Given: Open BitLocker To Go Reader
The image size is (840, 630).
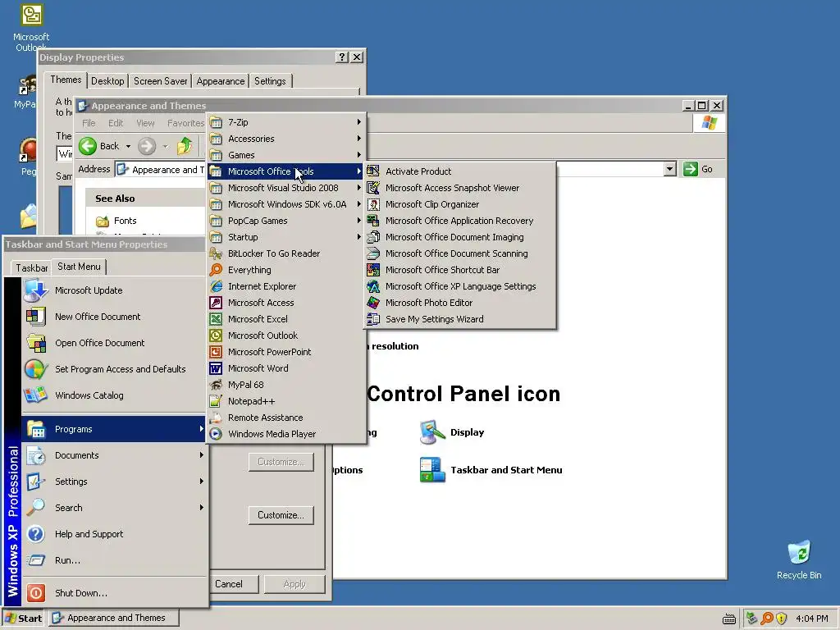Looking at the screenshot, I should 286,253.
